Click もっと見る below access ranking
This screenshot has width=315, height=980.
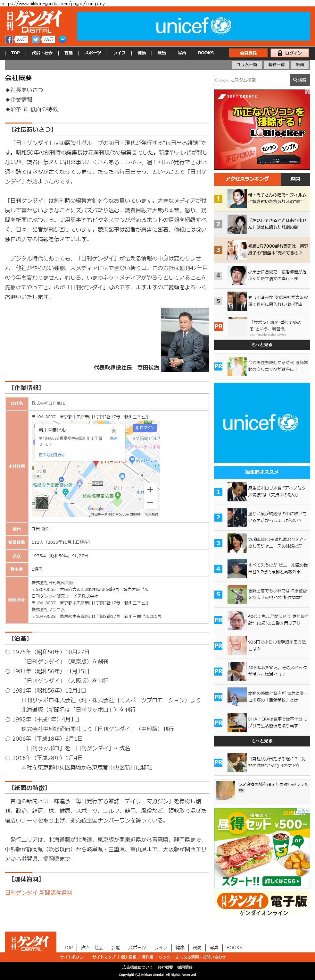262,345
